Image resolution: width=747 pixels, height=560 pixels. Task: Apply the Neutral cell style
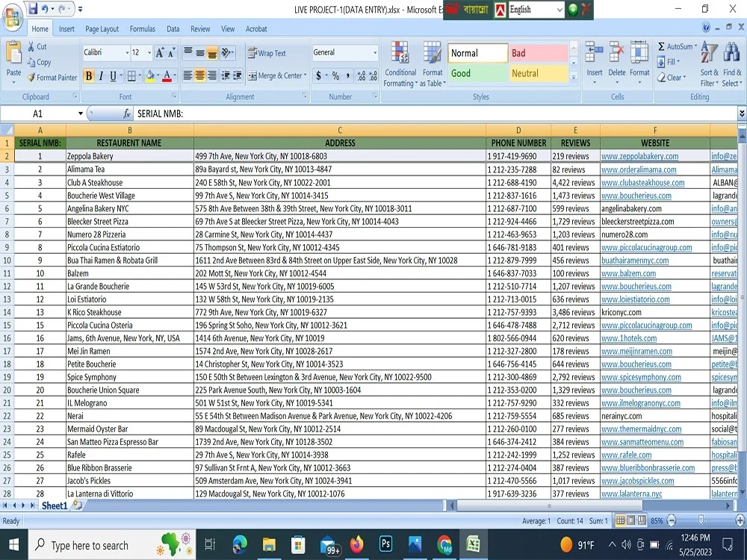[539, 73]
